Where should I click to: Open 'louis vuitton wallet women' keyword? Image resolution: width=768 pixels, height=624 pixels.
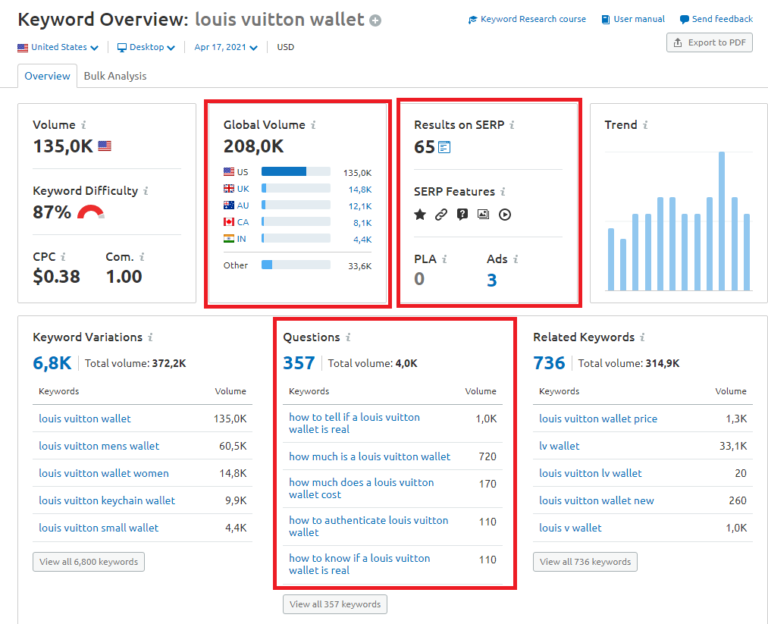(x=104, y=474)
